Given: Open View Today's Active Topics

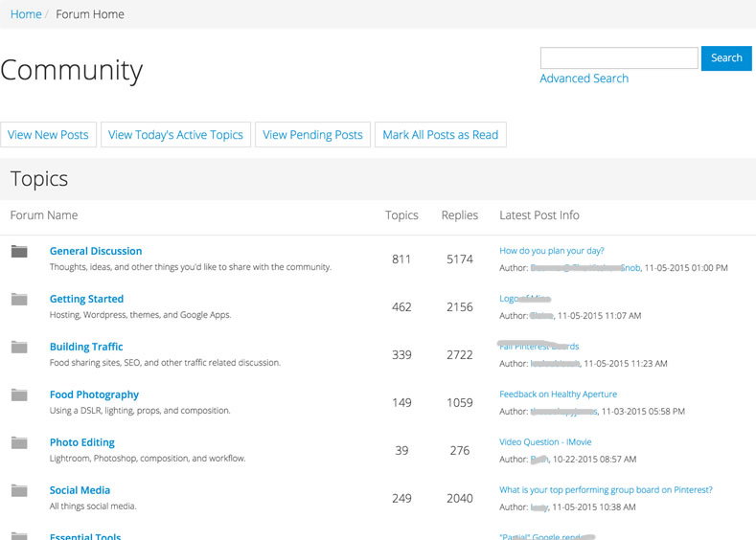Looking at the screenshot, I should click(175, 135).
